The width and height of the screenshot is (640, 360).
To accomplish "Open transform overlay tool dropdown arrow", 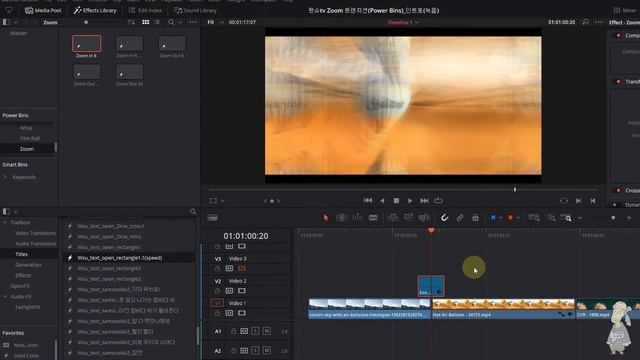I will tap(222, 201).
